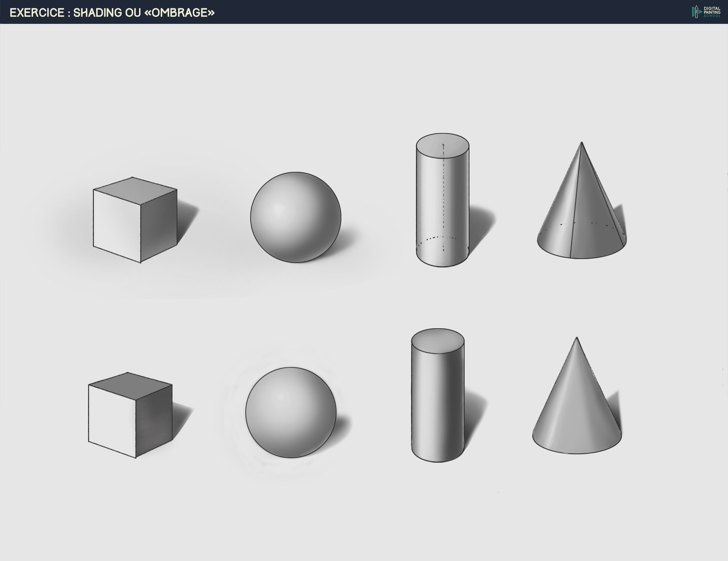Viewport: 728px width, 561px height.
Task: Select the bottom row cube
Action: click(130, 415)
